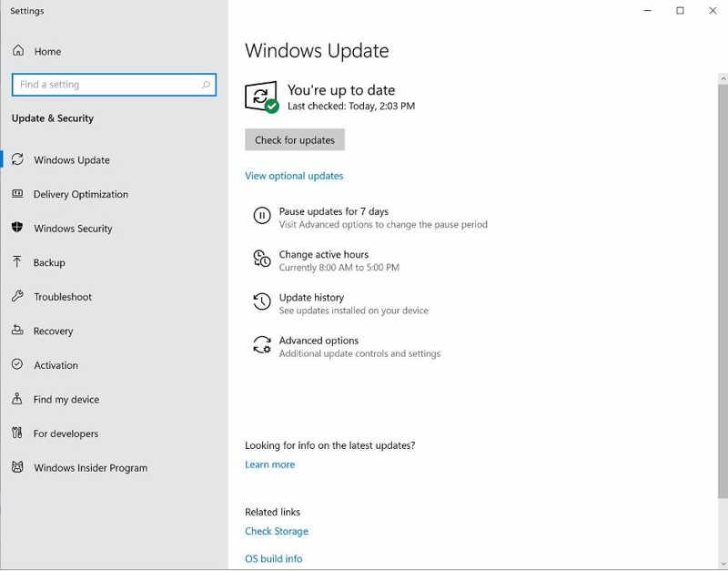Minimize the Settings window
The height and width of the screenshot is (571, 728).
(648, 10)
